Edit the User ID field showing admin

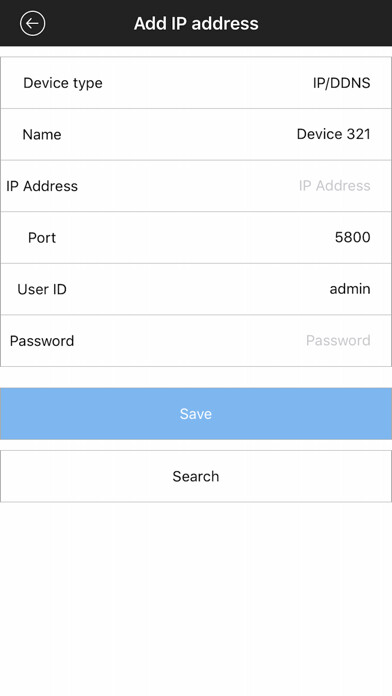[196, 289]
